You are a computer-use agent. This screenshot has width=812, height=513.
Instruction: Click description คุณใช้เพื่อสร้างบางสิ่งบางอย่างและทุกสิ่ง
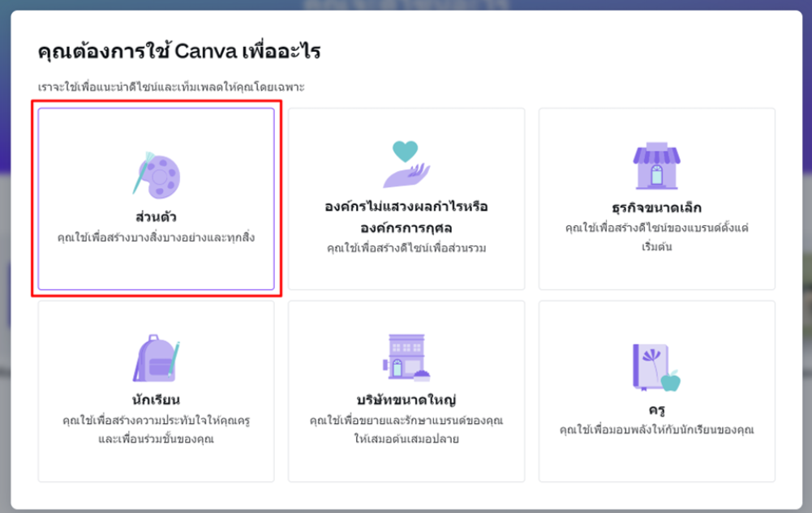[x=156, y=237]
